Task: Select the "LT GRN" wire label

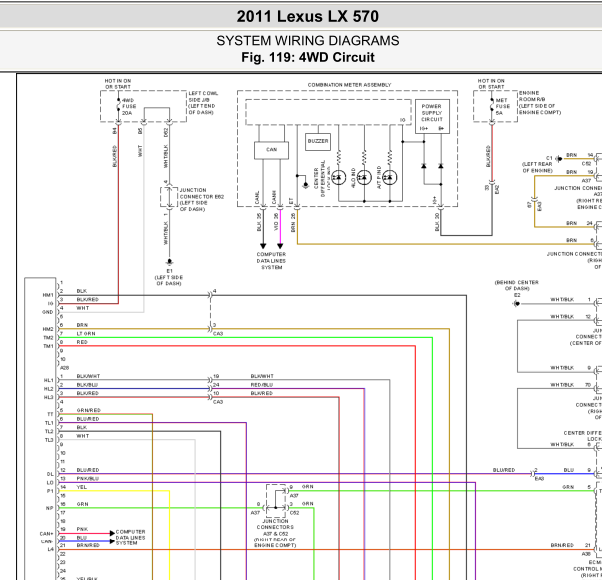Action: click(86, 334)
